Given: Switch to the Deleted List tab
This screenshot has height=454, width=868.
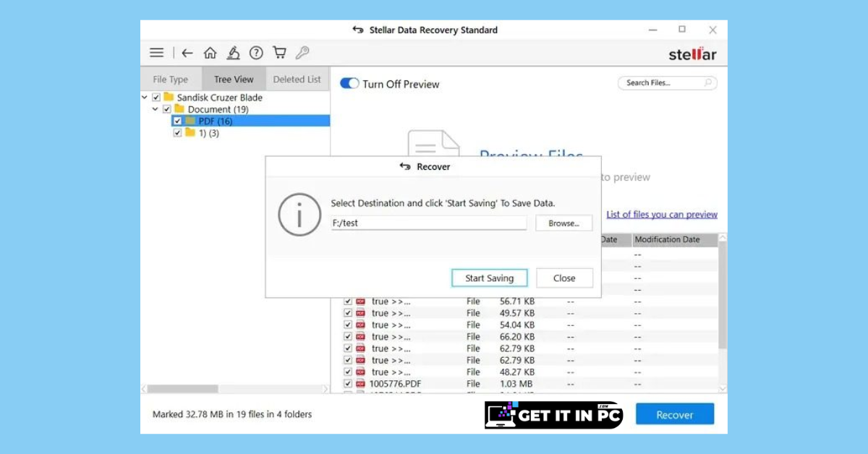Looking at the screenshot, I should coord(297,80).
